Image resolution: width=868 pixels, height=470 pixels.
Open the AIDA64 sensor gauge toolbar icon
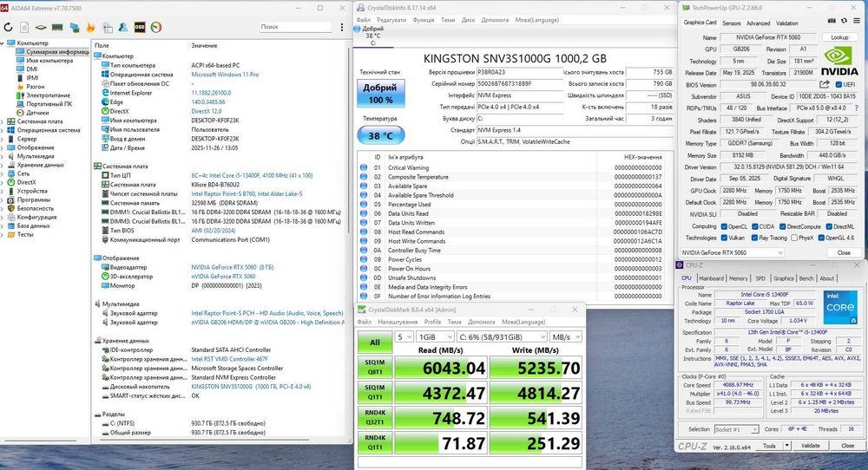coord(156,27)
